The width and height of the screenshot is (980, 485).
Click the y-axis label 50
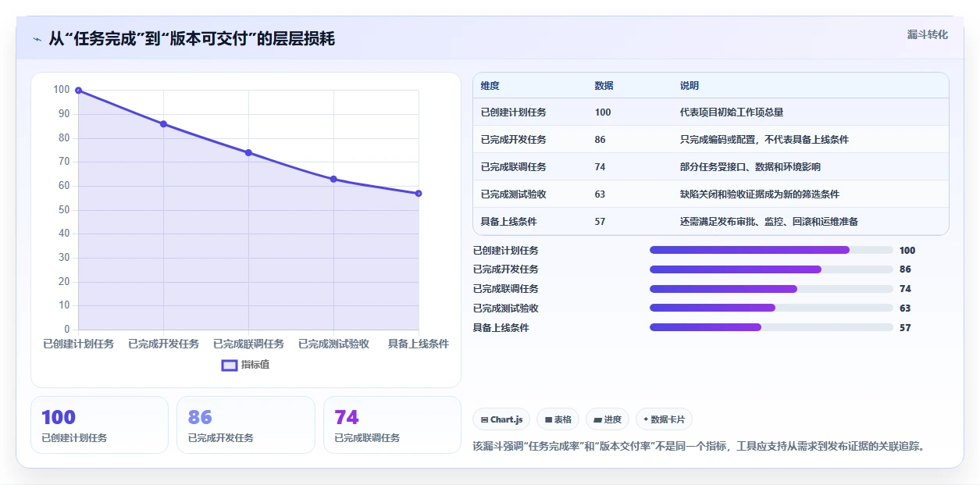click(x=63, y=210)
